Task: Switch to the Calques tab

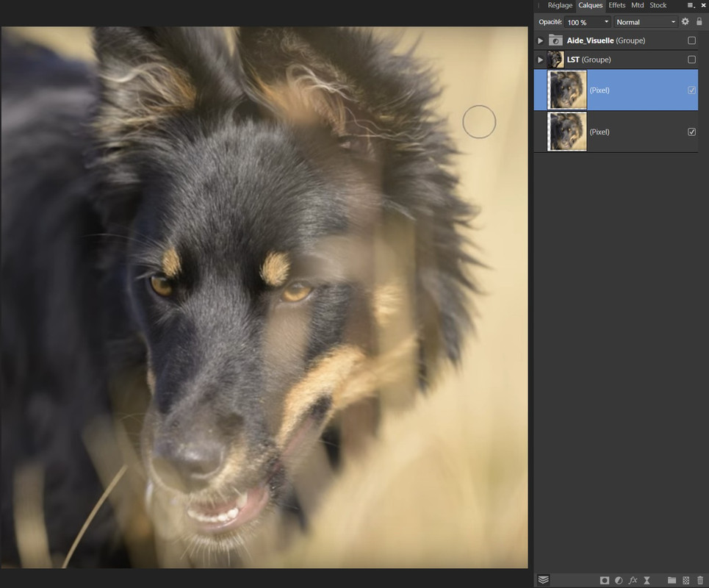Action: coord(590,5)
